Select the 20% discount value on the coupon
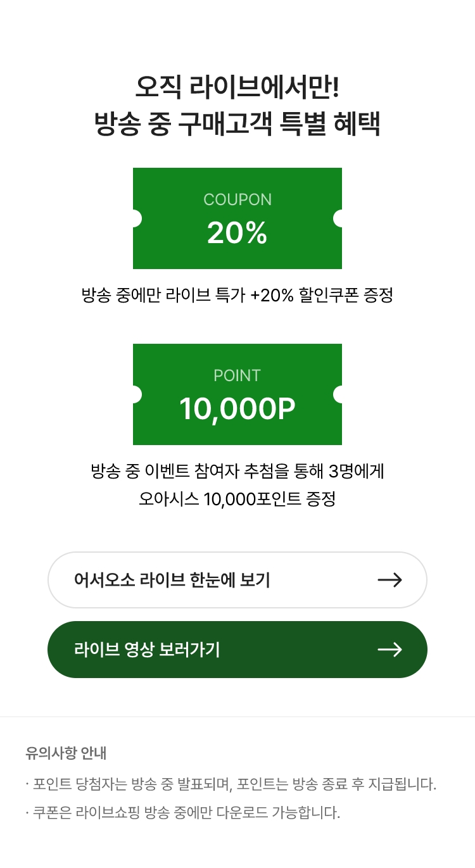The width and height of the screenshot is (475, 868). tap(237, 233)
